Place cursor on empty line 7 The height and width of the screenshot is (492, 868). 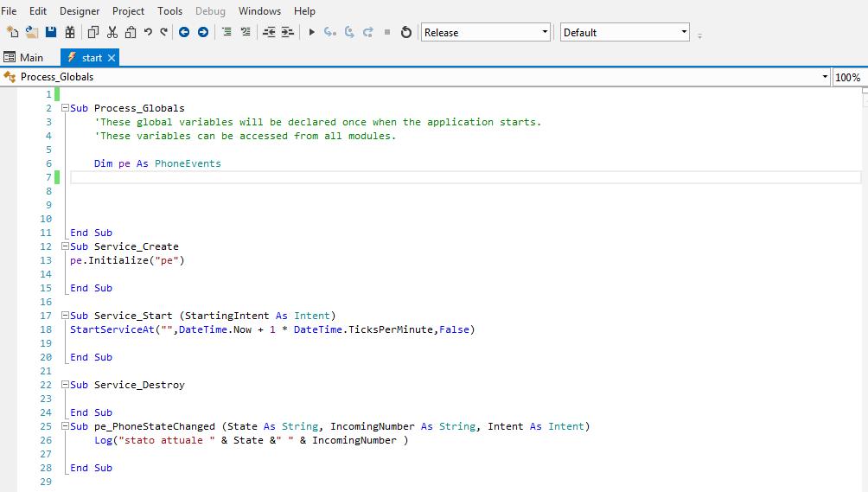[465, 177]
